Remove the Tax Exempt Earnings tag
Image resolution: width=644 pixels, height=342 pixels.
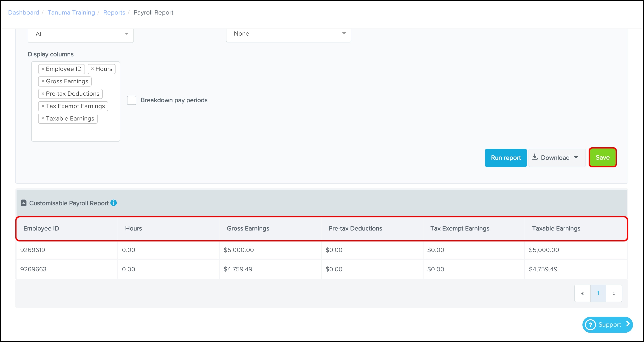[x=43, y=106]
